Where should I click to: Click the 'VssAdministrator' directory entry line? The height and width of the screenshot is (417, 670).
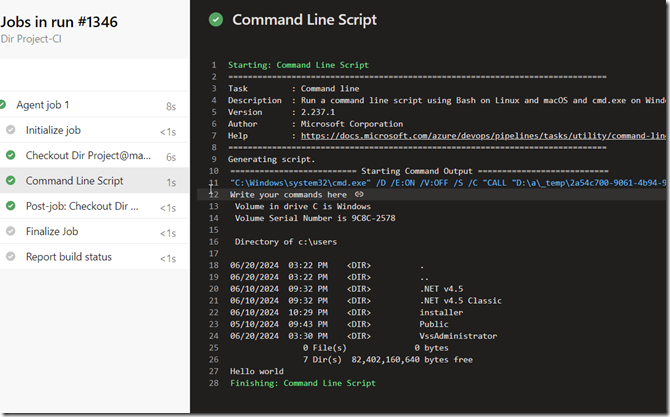(x=364, y=336)
